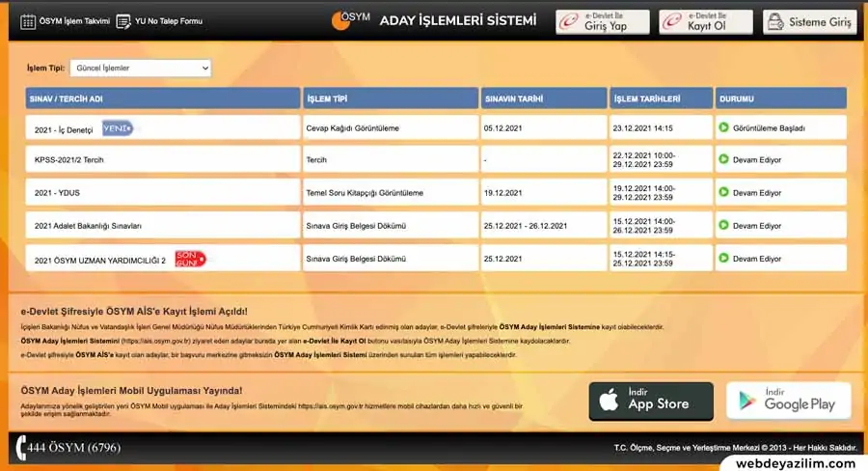Click the SINAVIN TARİHİ column header
This screenshot has height=471, width=868.
[544, 98]
